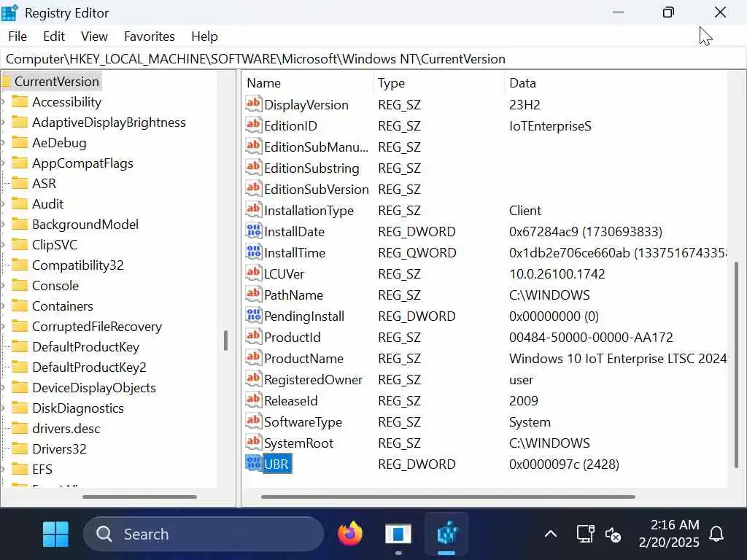
Task: Open the Edit menu
Action: (54, 36)
